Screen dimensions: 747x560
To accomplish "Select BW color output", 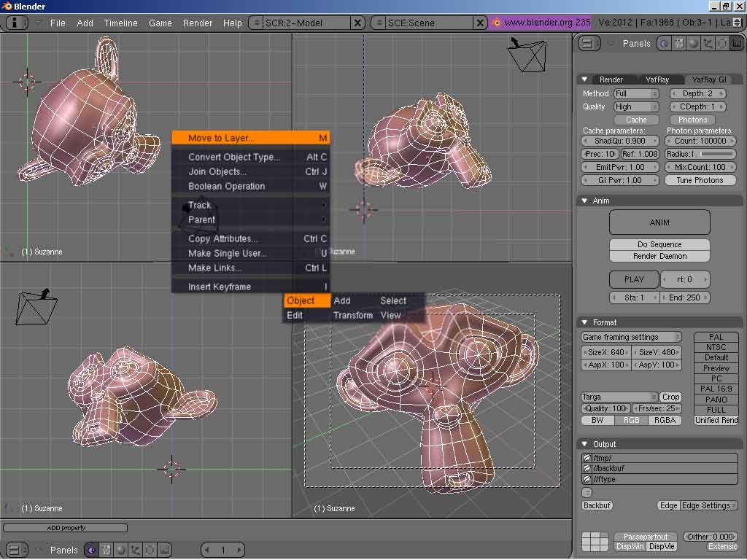I will pos(597,420).
